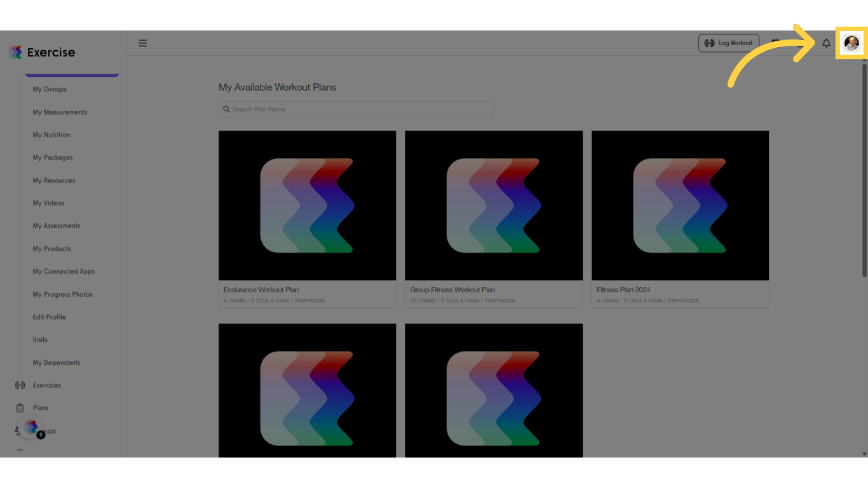This screenshot has height=488, width=868.
Task: Open the Exercises section label
Action: click(47, 385)
